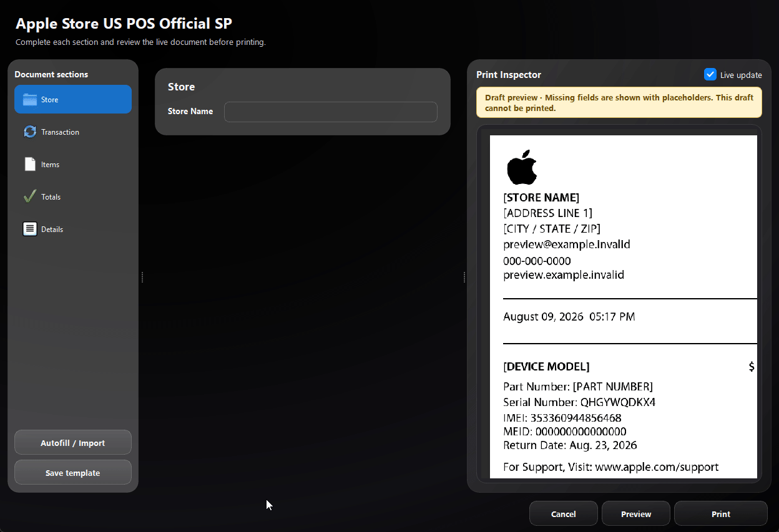The height and width of the screenshot is (532, 779).
Task: Click the Autofill / Import button
Action: click(x=73, y=443)
